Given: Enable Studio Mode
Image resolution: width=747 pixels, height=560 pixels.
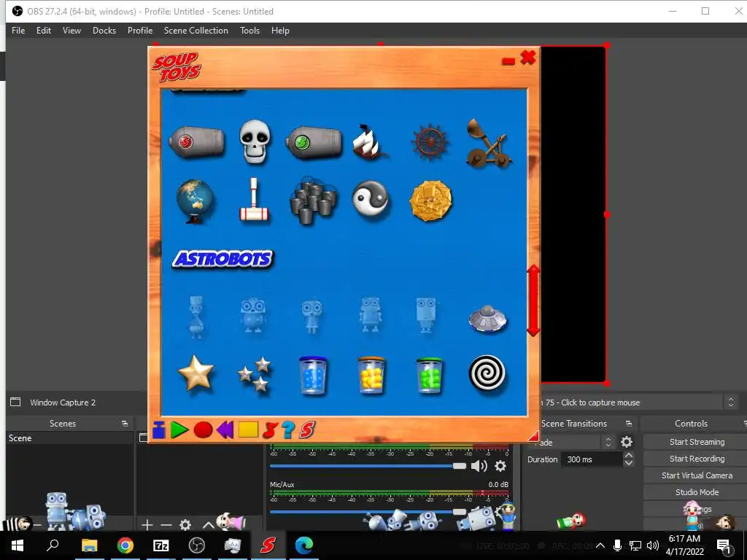Looking at the screenshot, I should click(x=697, y=492).
